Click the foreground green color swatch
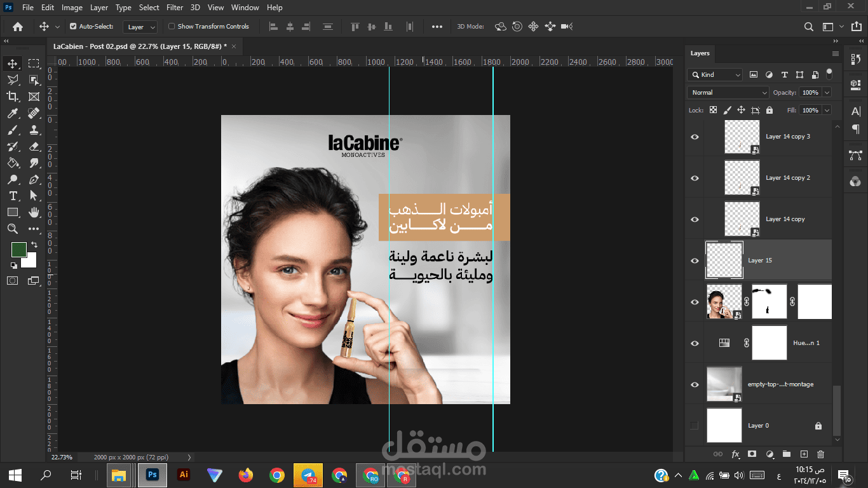 click(x=19, y=250)
